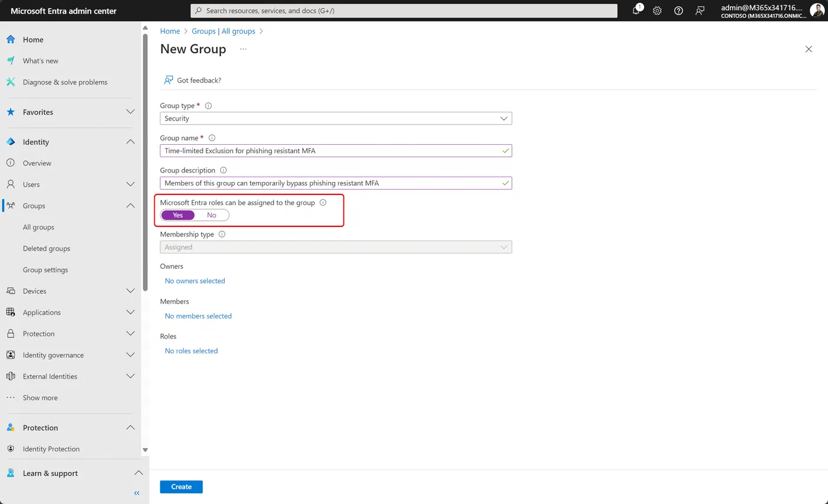Click the Got feedback? button

(193, 80)
